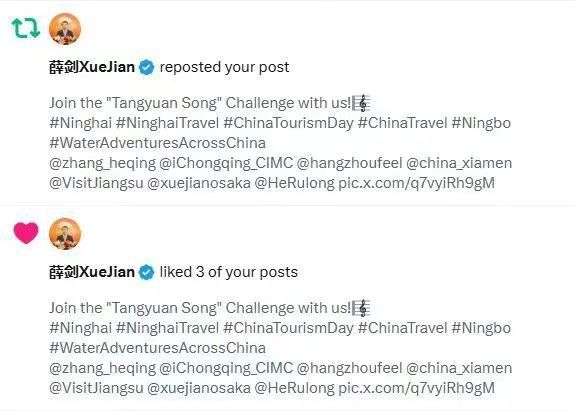Open @hangzhoufeel mention in the liked post
The height and width of the screenshot is (411, 575).
(x=349, y=368)
